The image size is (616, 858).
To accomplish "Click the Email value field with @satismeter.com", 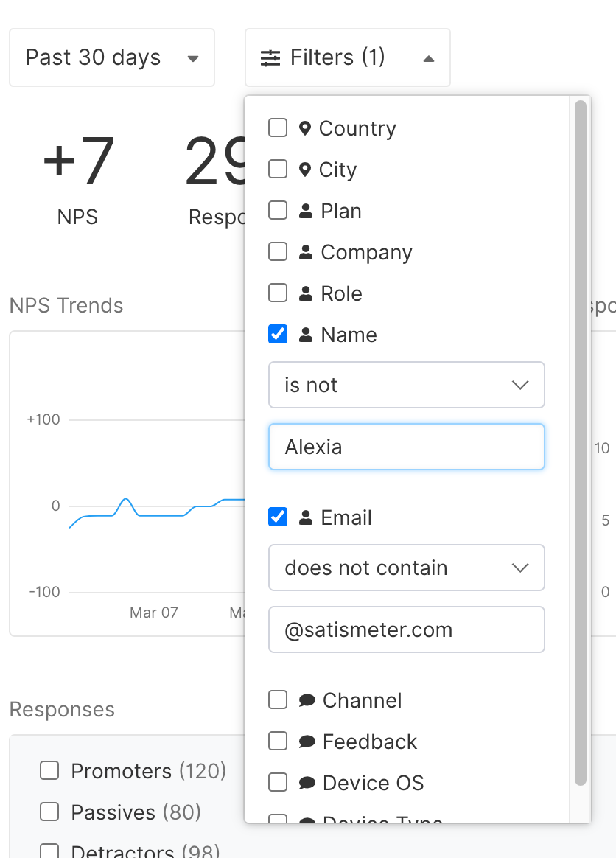I will (407, 629).
